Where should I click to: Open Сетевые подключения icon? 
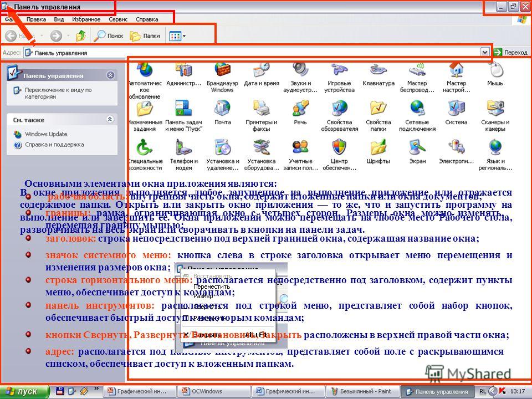coord(417,109)
